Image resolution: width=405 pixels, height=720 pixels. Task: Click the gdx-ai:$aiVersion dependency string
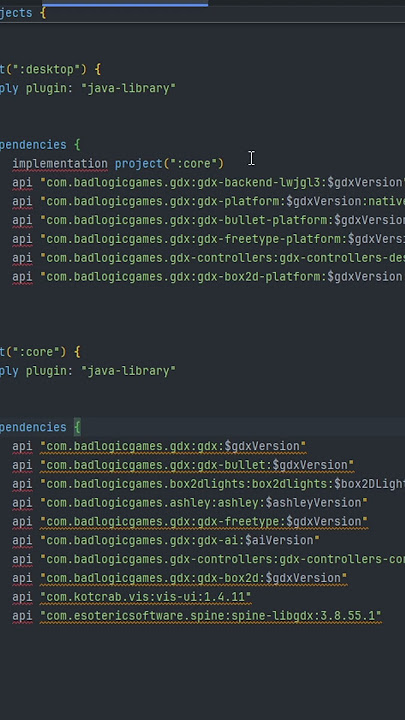(180, 540)
